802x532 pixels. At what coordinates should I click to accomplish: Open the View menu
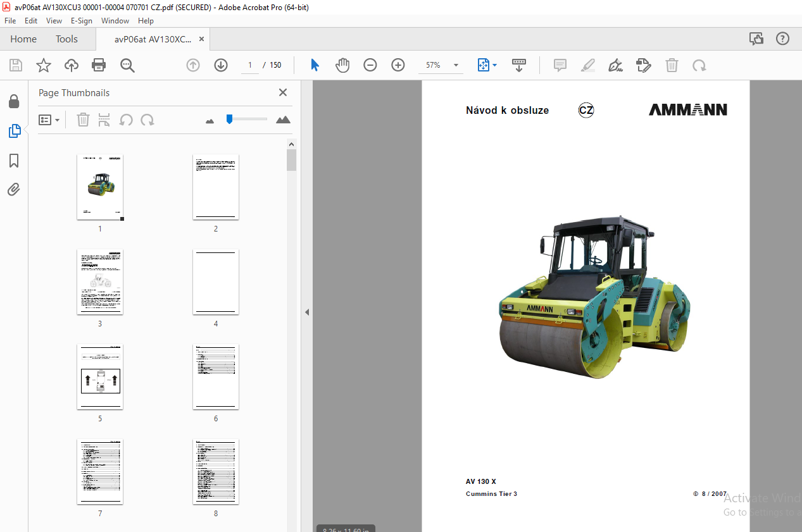54,20
